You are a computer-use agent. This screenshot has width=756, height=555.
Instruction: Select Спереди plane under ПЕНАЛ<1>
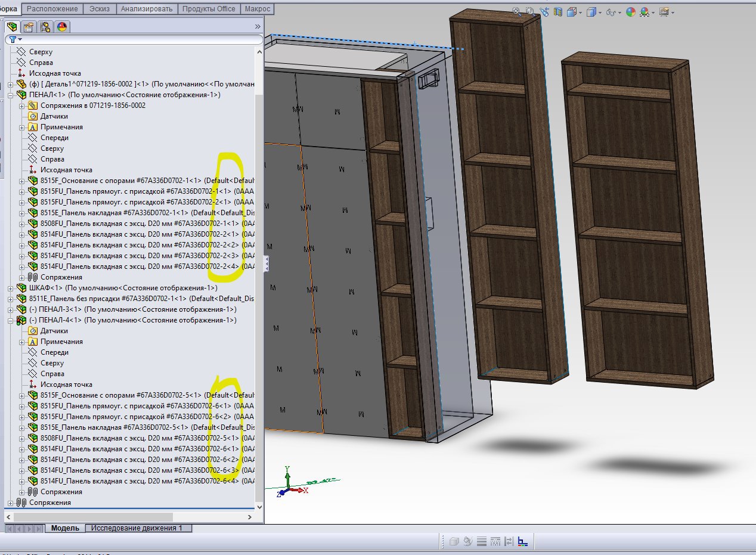click(54, 138)
